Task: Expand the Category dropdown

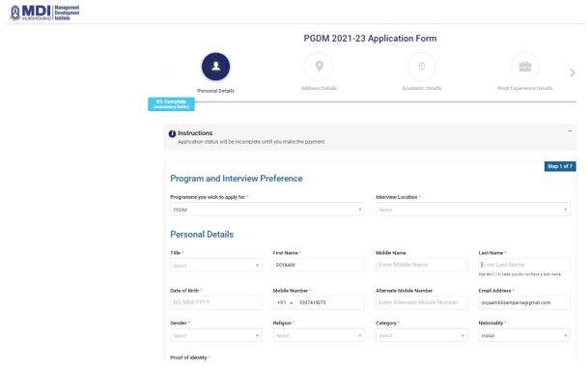Action: tap(422, 335)
